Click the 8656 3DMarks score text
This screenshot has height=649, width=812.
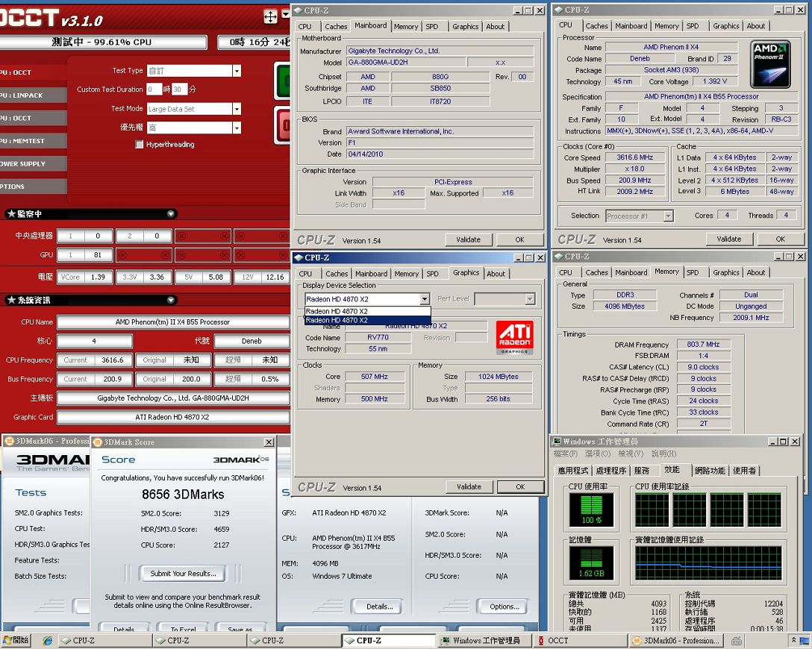[184, 495]
